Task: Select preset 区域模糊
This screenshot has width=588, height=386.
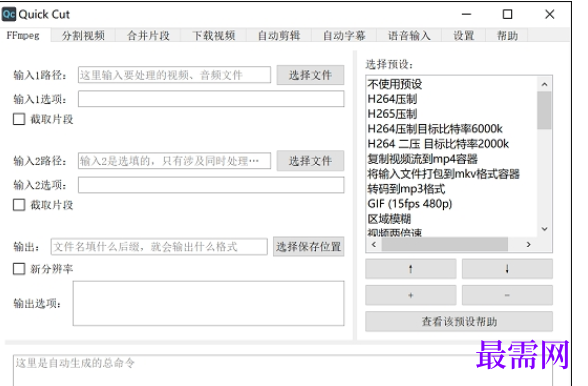Action: point(452,219)
